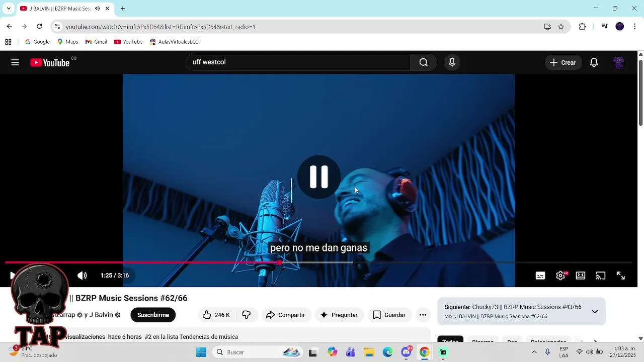The image size is (644, 362).
Task: Create content with Crear button
Action: [x=563, y=62]
